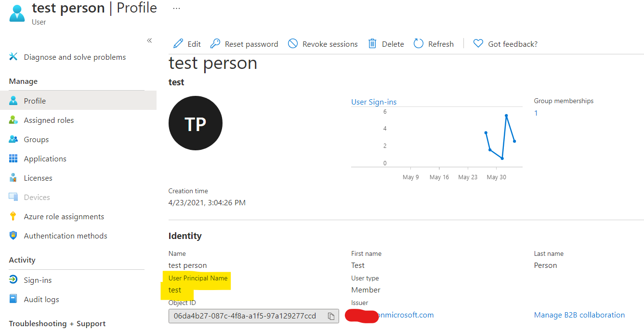Image resolution: width=644 pixels, height=331 pixels.
Task: Select the Reset password text
Action: coord(251,44)
